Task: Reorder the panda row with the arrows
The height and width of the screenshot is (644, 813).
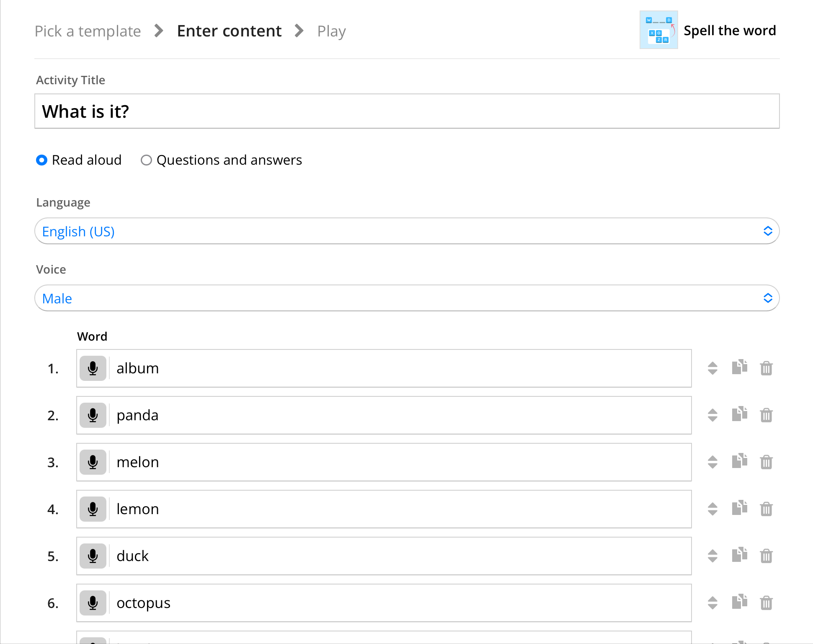Action: point(712,415)
